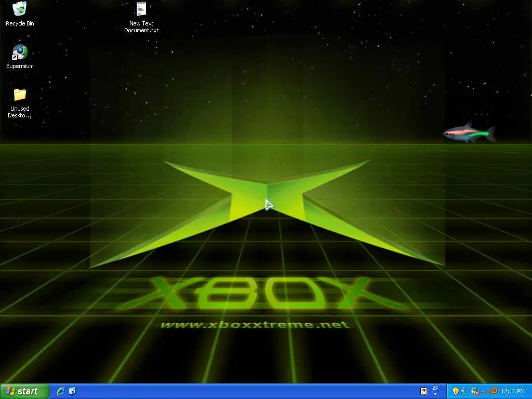Open the language bar options arrow

435,394
